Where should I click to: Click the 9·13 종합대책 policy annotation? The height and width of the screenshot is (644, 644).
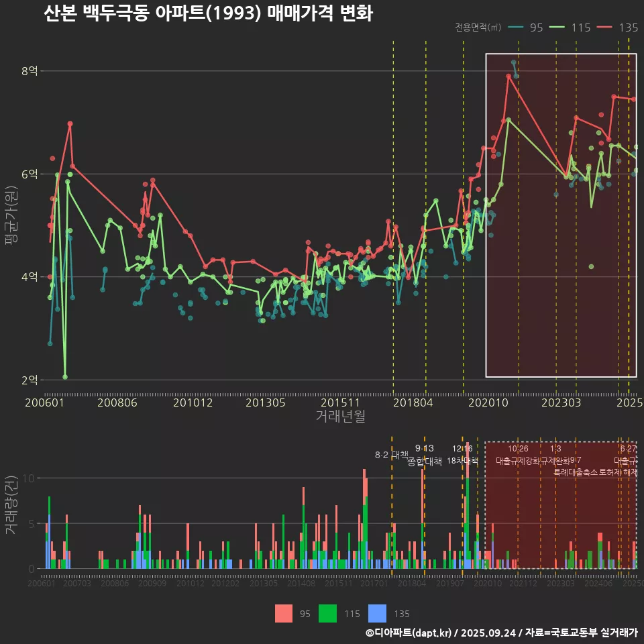(x=424, y=455)
